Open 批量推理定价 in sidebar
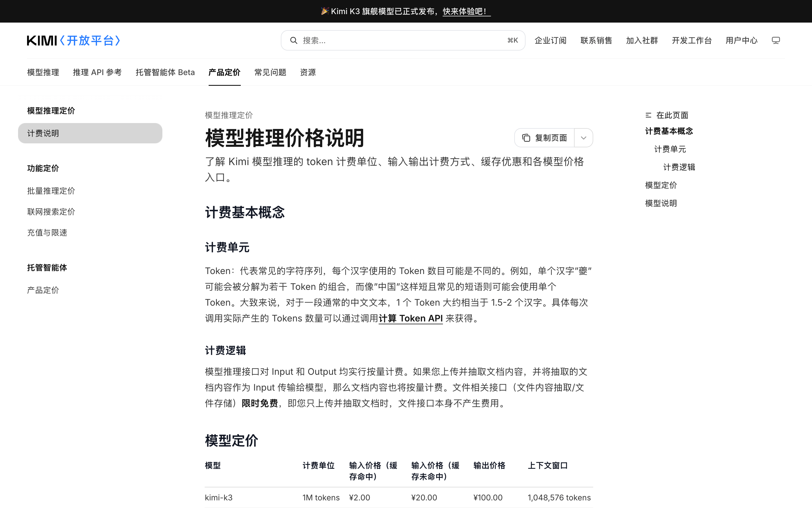The image size is (812, 508). [x=51, y=191]
